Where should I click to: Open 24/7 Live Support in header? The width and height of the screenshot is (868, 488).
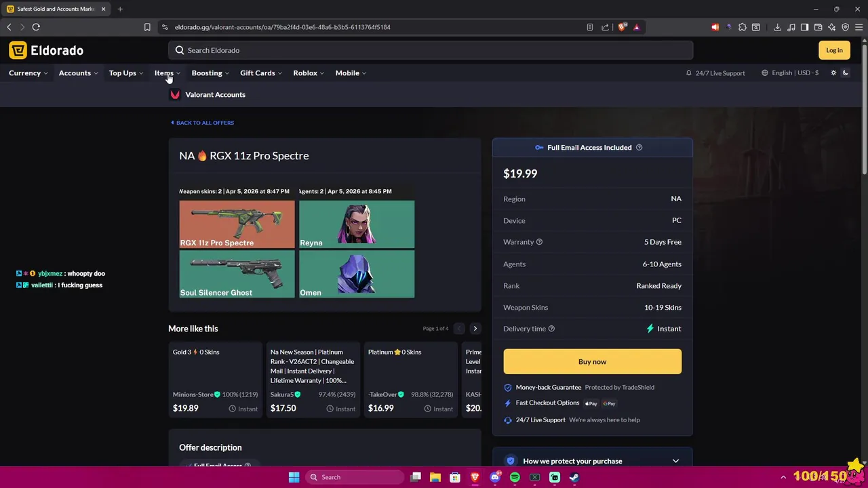(x=715, y=73)
